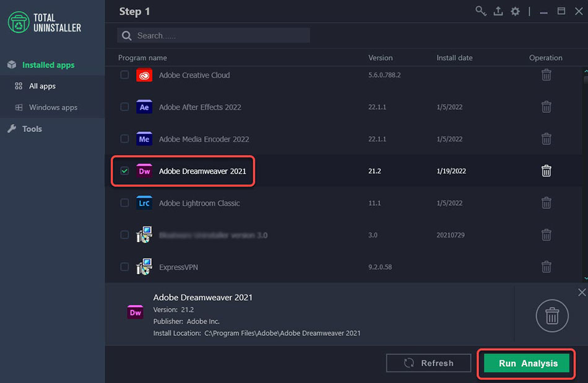Click the Installed apps cube icon
Viewport: 588px width, 383px height.
(x=12, y=64)
